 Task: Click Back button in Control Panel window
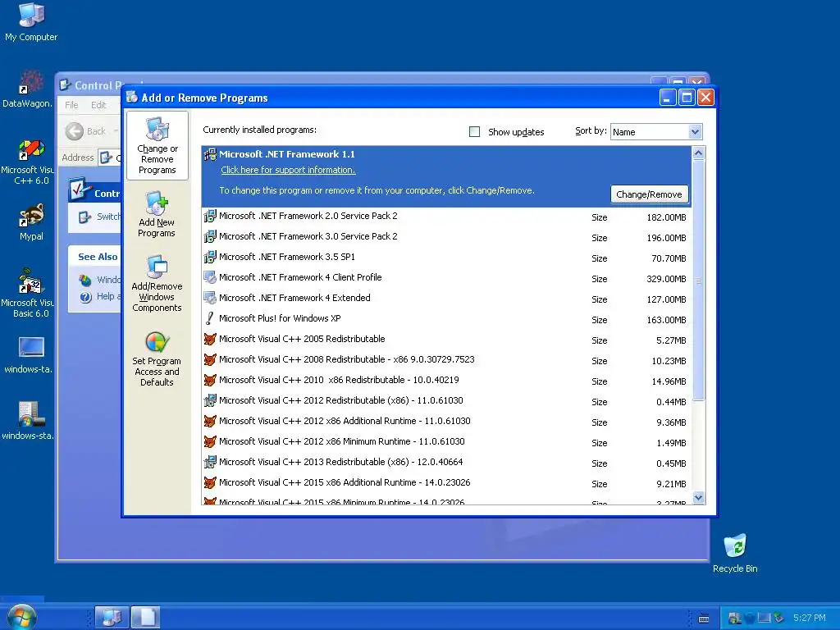coord(87,131)
